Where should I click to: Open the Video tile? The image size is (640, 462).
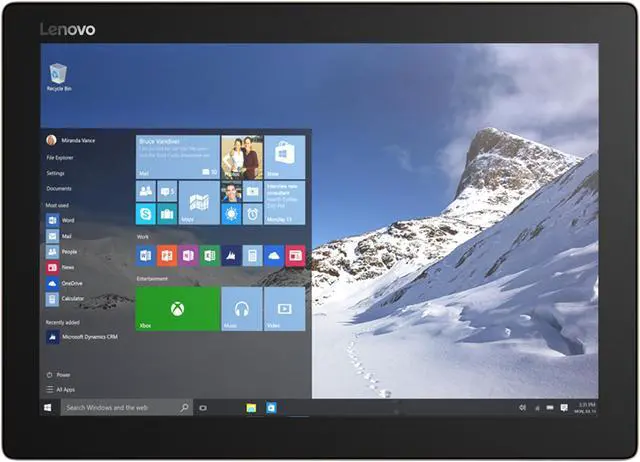click(x=285, y=308)
